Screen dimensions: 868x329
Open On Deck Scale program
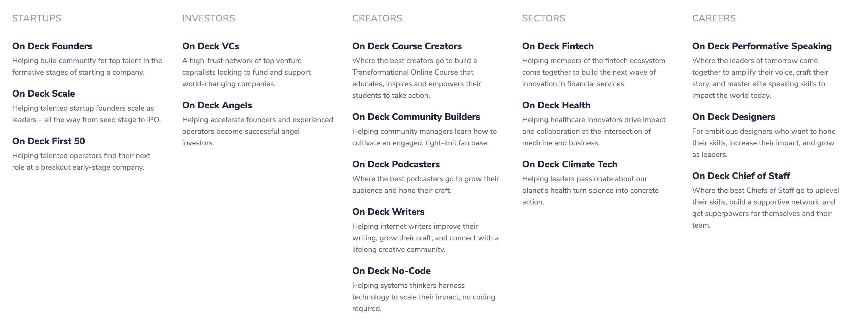(43, 94)
